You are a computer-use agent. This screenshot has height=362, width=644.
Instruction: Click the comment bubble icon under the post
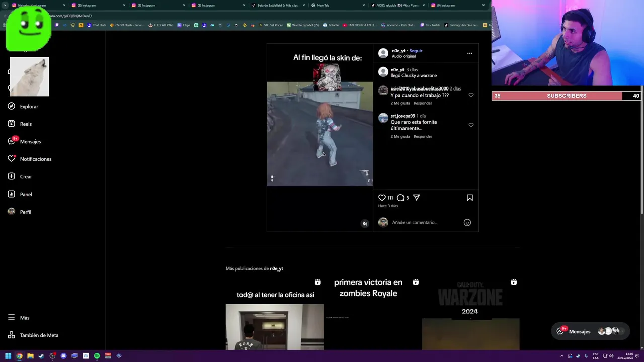[x=400, y=198]
